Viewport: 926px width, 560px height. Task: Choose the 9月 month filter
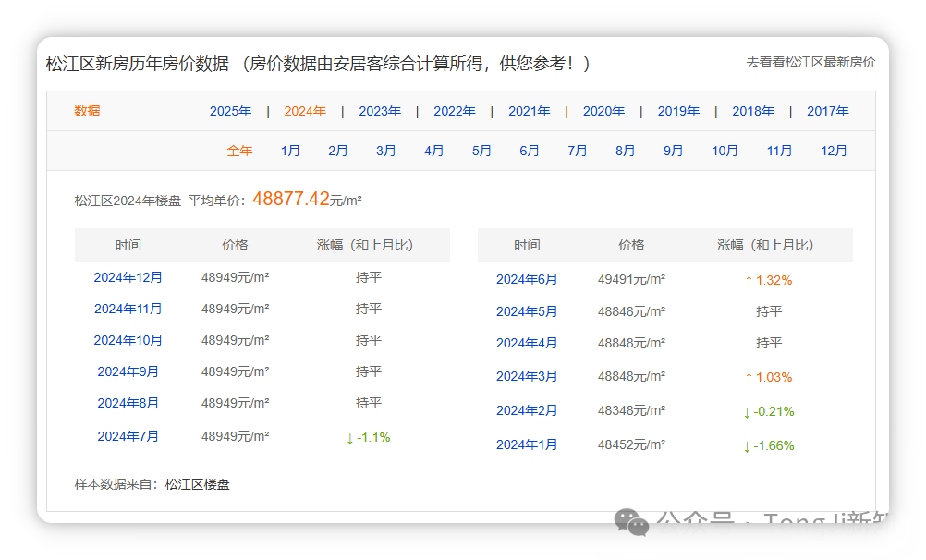tap(673, 151)
